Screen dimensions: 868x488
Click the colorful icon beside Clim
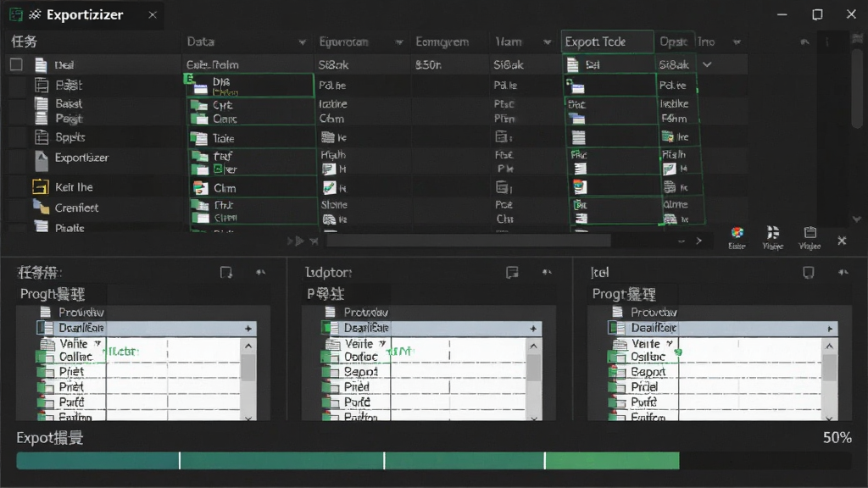tap(200, 188)
